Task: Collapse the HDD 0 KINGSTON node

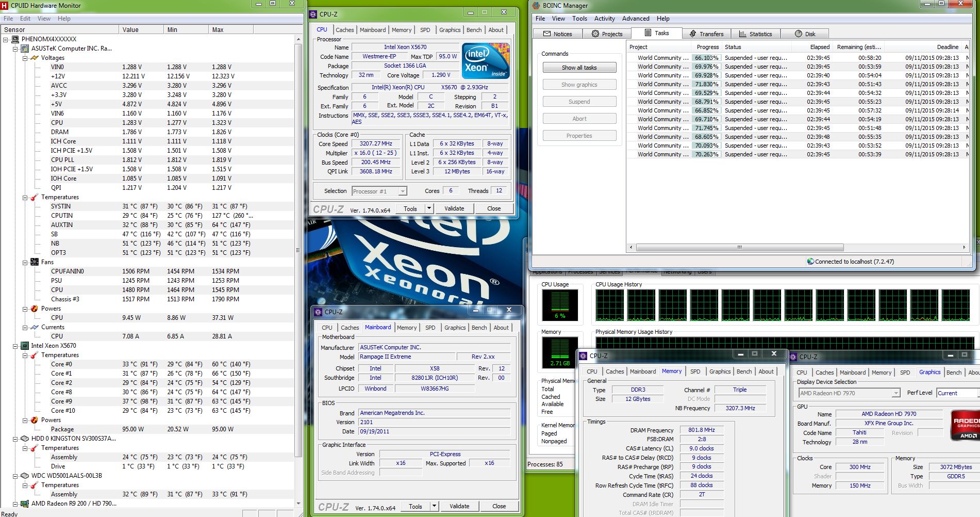Action: (15, 439)
